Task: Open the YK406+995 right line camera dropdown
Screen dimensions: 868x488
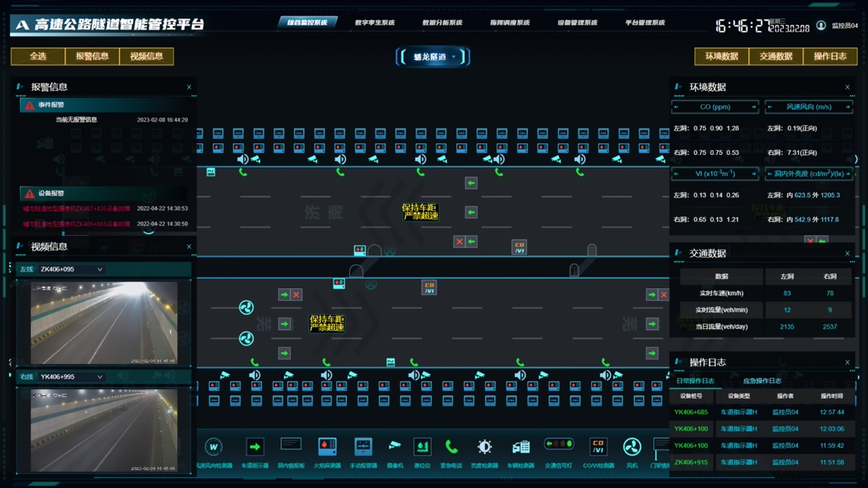Action: pos(72,377)
